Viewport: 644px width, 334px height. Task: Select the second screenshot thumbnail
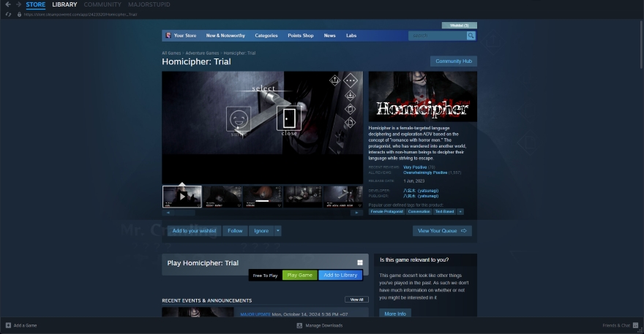pos(222,197)
